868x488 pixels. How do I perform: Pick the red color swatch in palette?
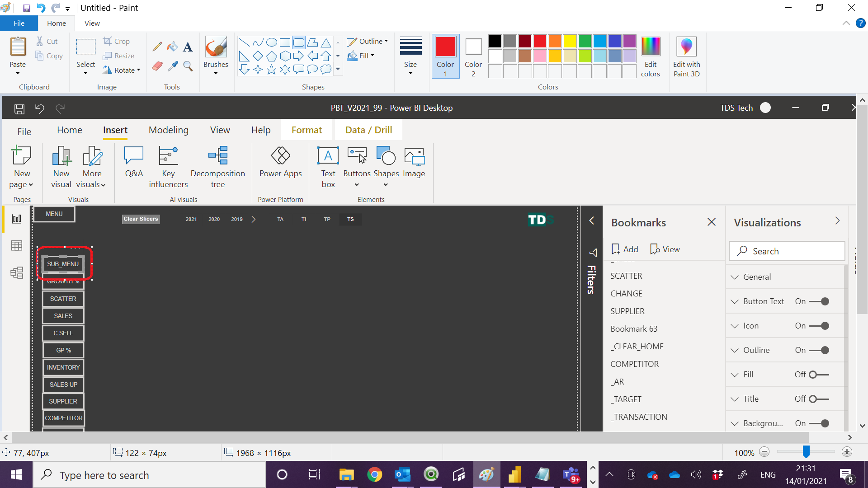(539, 42)
